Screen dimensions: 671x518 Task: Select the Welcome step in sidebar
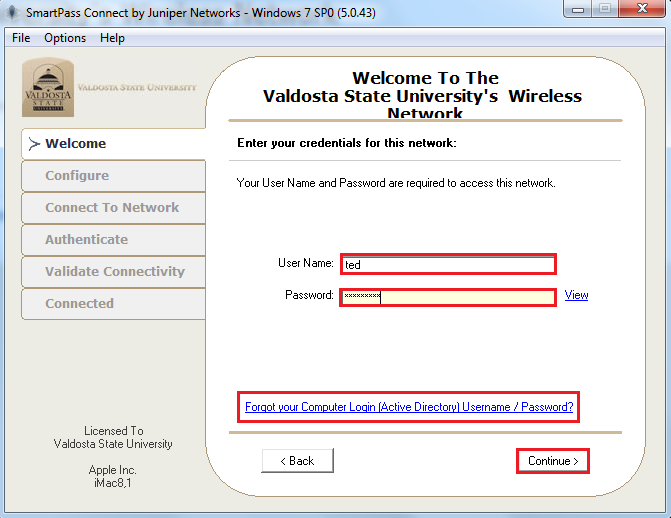pyautogui.click(x=113, y=143)
